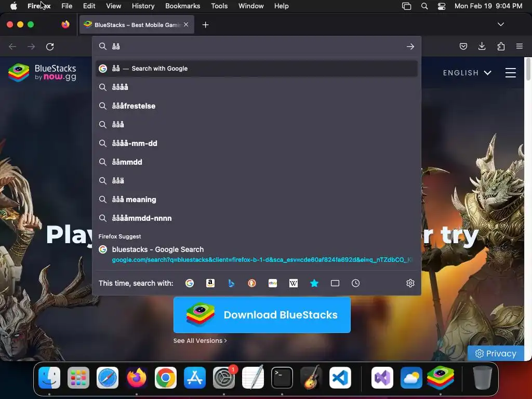The image size is (532, 399).
Task: Open macOS Control Center icon
Action: (x=442, y=6)
